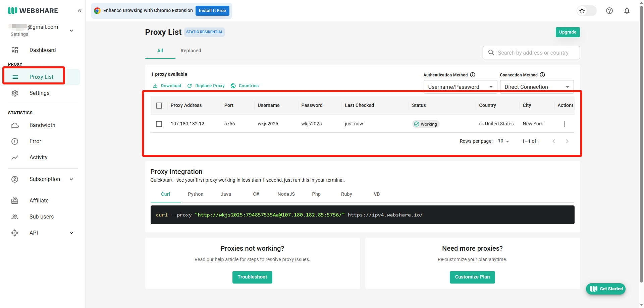The width and height of the screenshot is (644, 308).
Task: Click the Activity trend line icon
Action: click(15, 158)
